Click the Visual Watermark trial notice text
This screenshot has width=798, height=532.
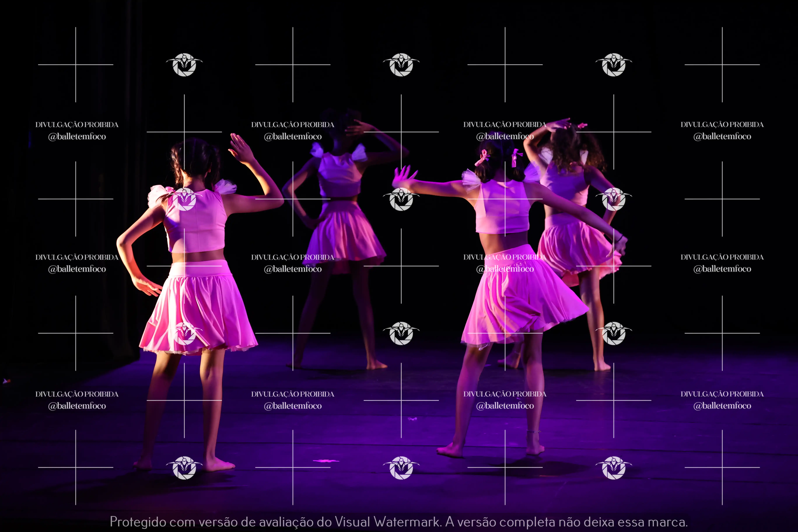pos(399,521)
